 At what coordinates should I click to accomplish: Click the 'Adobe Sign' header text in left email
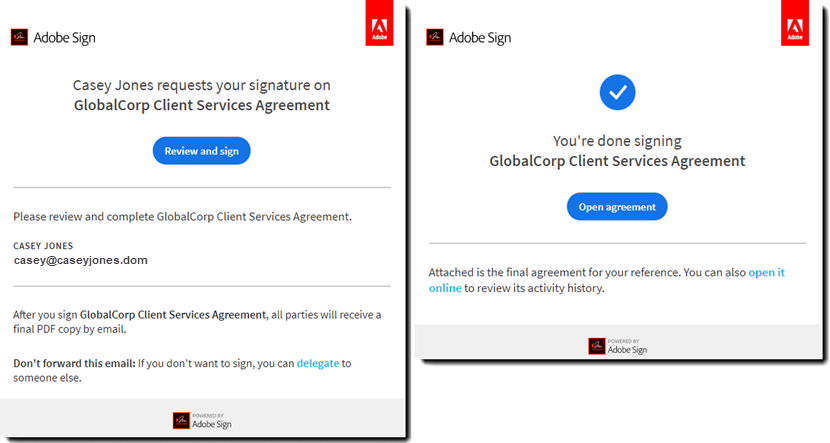(65, 38)
